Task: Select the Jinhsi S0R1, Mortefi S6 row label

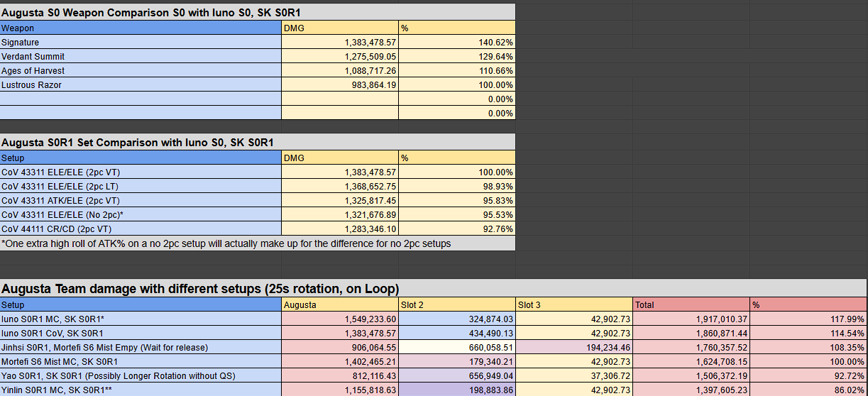Action: tap(141, 348)
